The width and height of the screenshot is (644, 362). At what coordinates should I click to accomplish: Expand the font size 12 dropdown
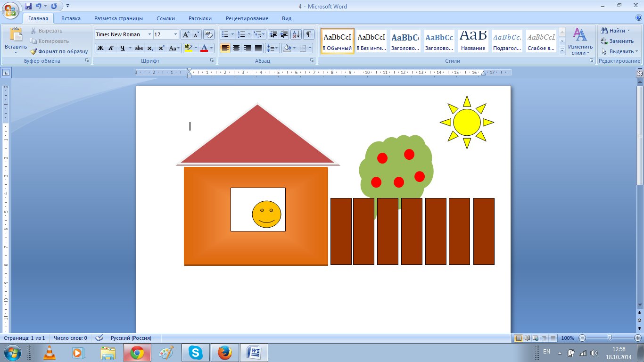[x=176, y=34]
